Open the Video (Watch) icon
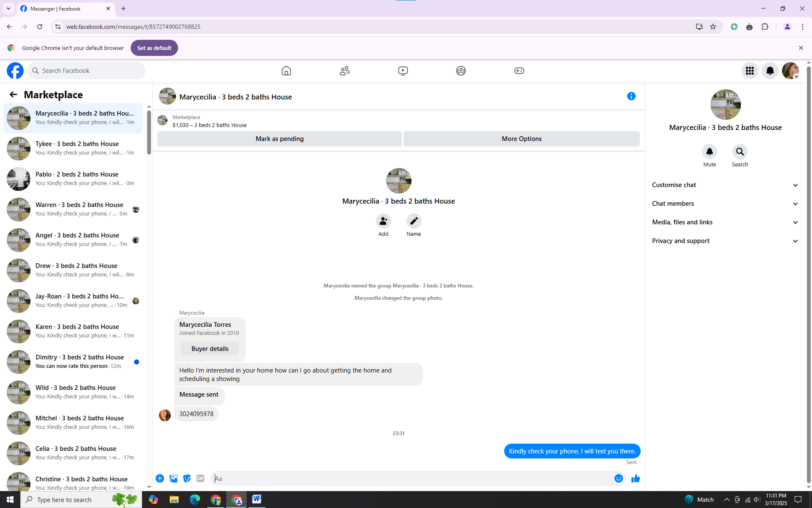The width and height of the screenshot is (812, 508). pos(403,71)
